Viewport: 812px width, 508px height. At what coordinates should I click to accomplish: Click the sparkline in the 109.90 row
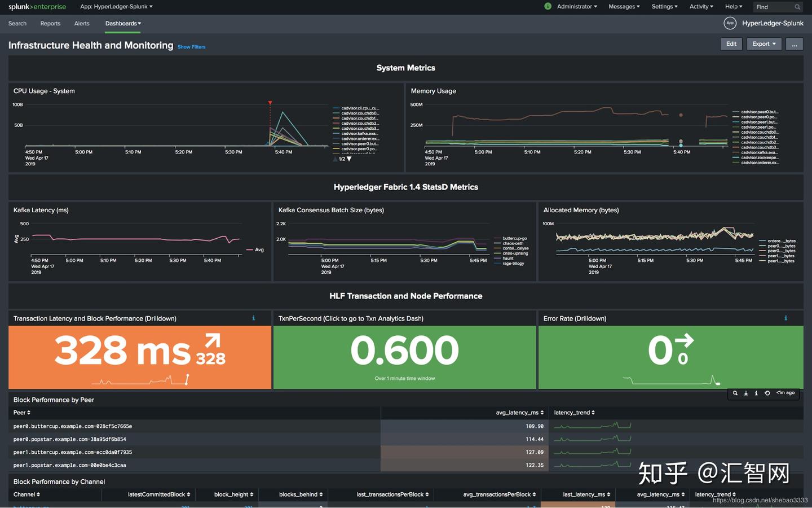(592, 426)
